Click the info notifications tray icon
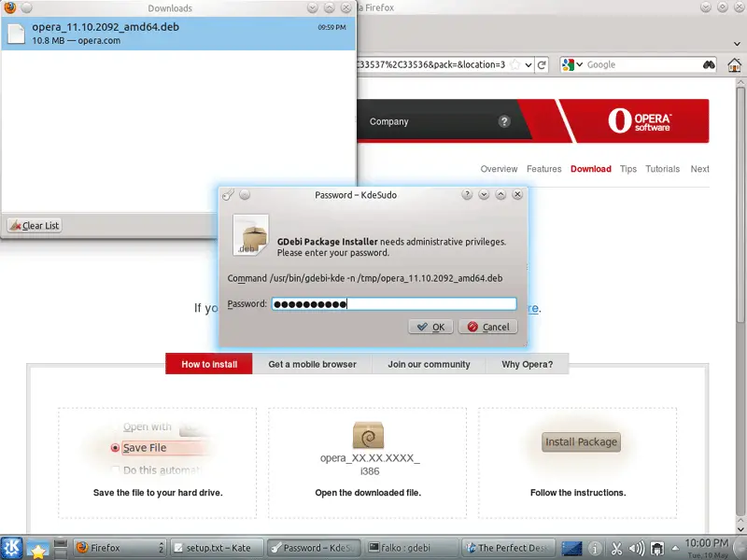 595,549
